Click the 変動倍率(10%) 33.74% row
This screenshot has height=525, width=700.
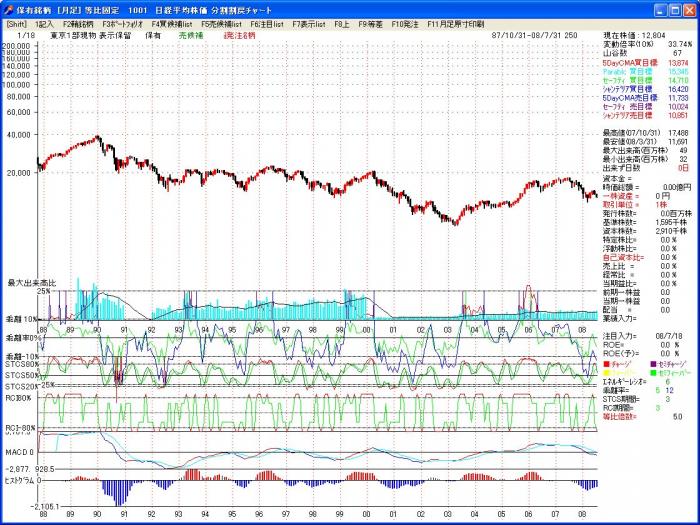click(647, 45)
